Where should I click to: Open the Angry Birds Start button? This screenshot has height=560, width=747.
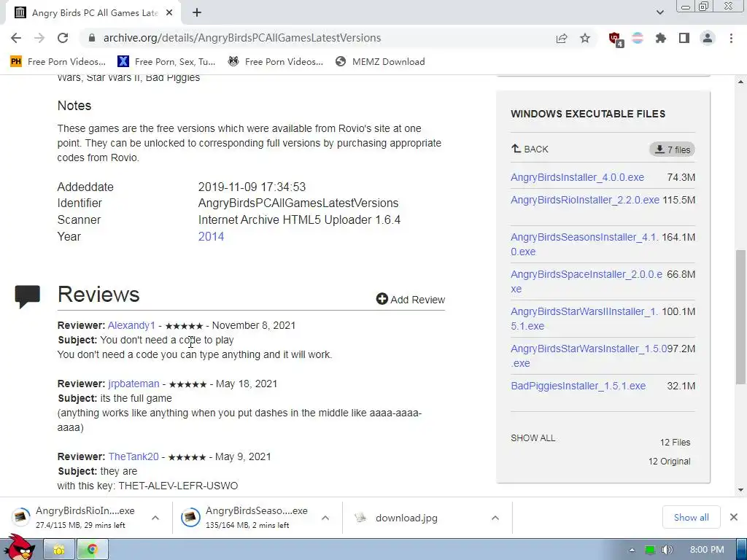[x=19, y=548]
